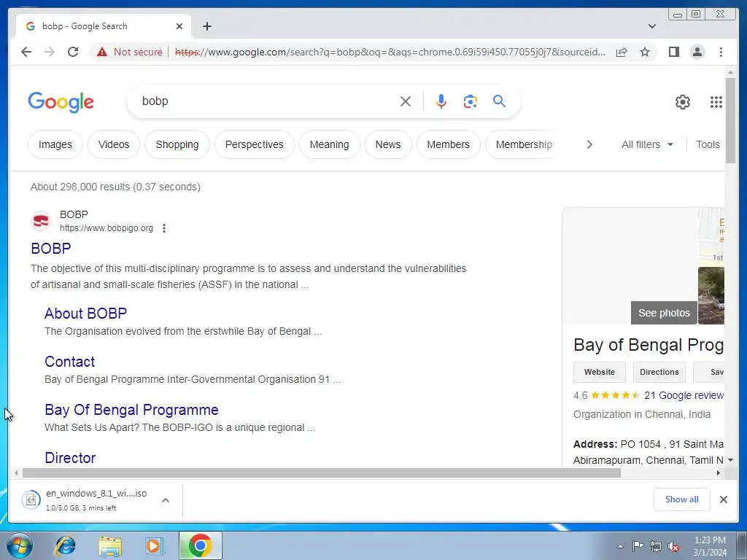Select the Perspectives filter
747x560 pixels.
[x=255, y=144]
